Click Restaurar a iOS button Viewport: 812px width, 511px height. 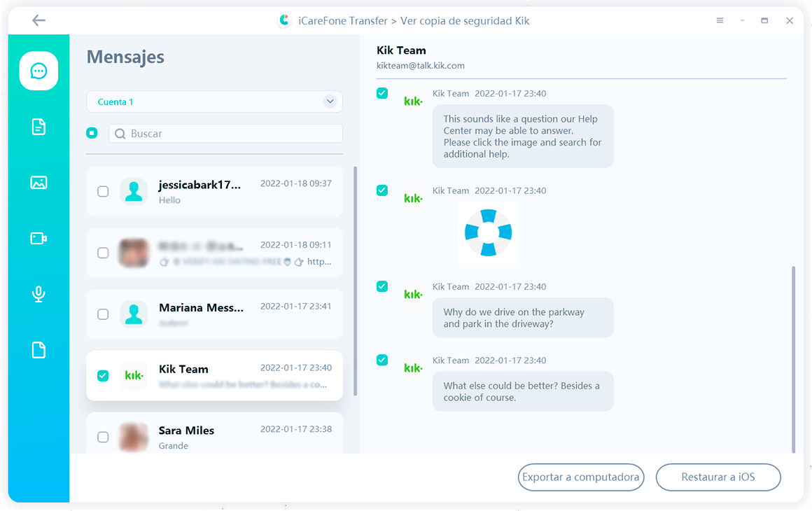tap(717, 477)
